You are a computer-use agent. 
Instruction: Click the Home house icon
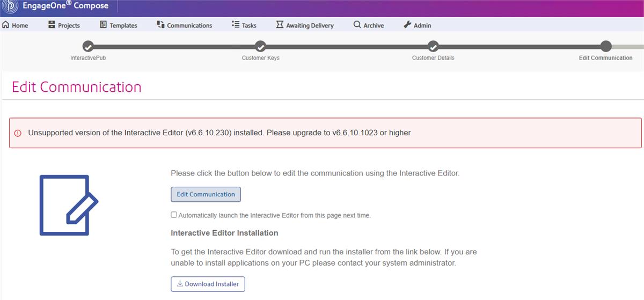click(x=6, y=25)
